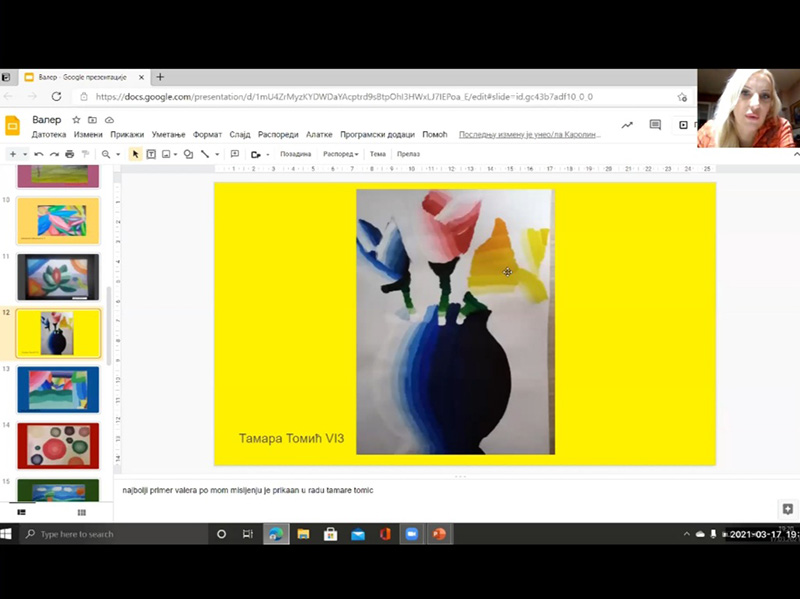Click the Undo arrow in the toolbar
Image resolution: width=800 pixels, height=599 pixels.
(x=39, y=154)
